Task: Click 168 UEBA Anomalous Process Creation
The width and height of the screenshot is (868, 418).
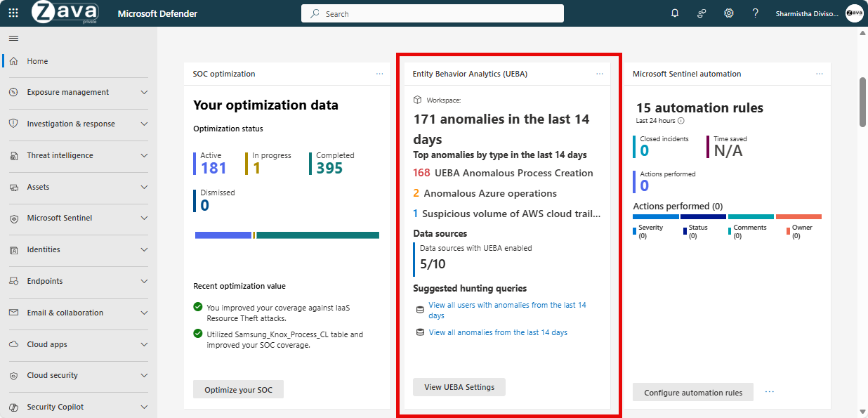Action: (x=503, y=173)
